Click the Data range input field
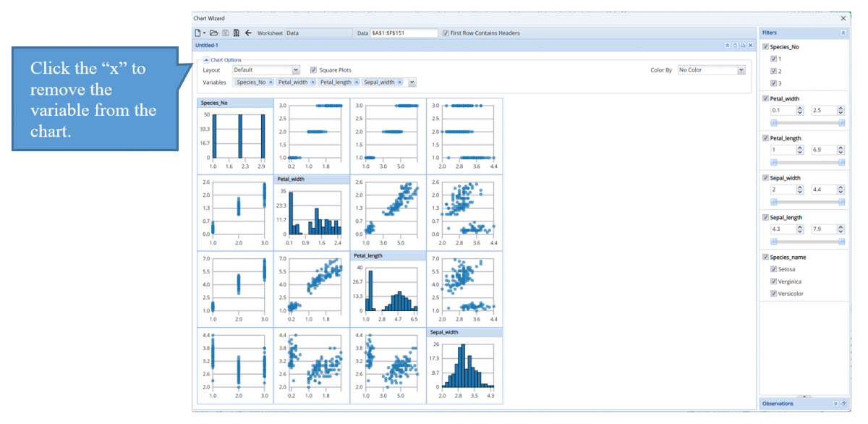Image resolution: width=868 pixels, height=424 pixels. pyautogui.click(x=404, y=33)
